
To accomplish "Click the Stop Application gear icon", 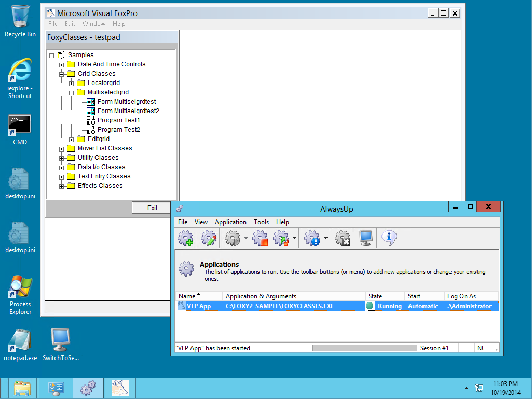I will 260,239.
